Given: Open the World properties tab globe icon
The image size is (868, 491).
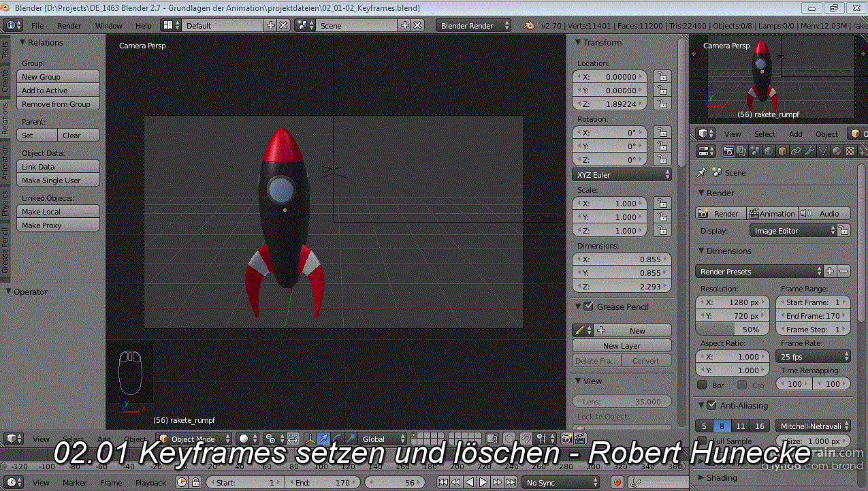Looking at the screenshot, I should click(769, 151).
